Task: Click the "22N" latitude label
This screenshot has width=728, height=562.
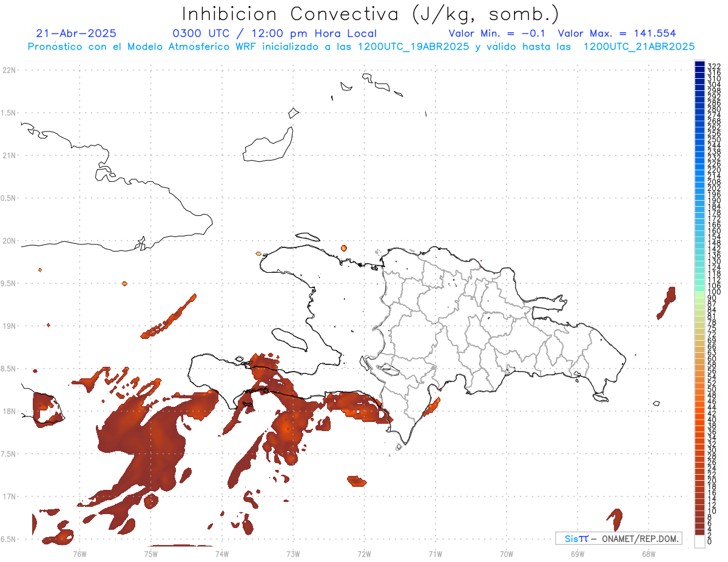Action: (10, 70)
